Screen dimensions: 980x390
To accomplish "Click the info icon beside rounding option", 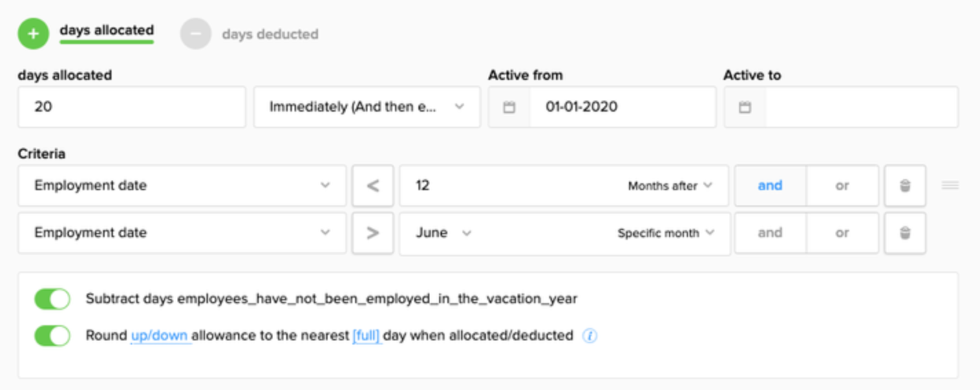I will coord(590,336).
